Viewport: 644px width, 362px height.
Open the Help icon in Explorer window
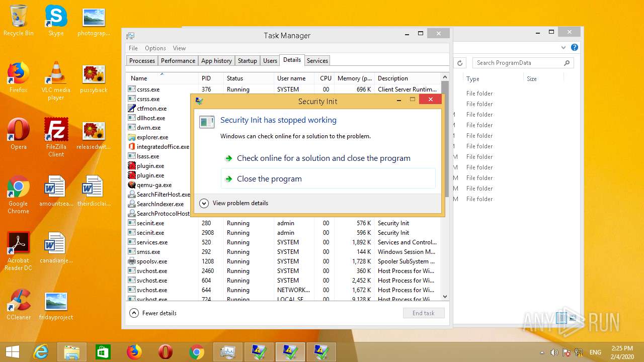tap(575, 47)
